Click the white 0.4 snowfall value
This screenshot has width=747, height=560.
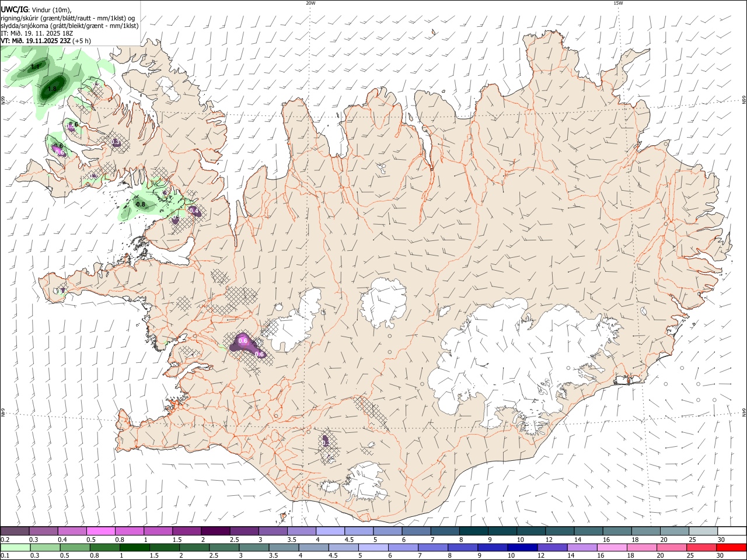193,211
